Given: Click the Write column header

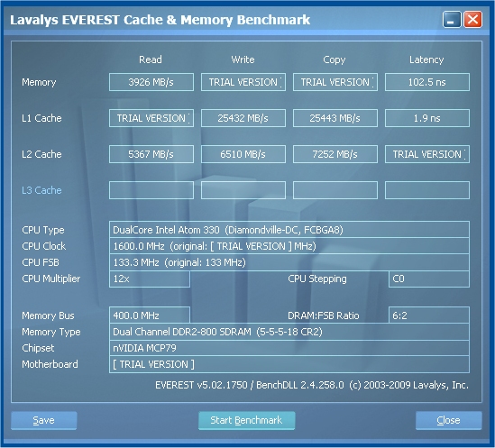Looking at the screenshot, I should tap(243, 59).
